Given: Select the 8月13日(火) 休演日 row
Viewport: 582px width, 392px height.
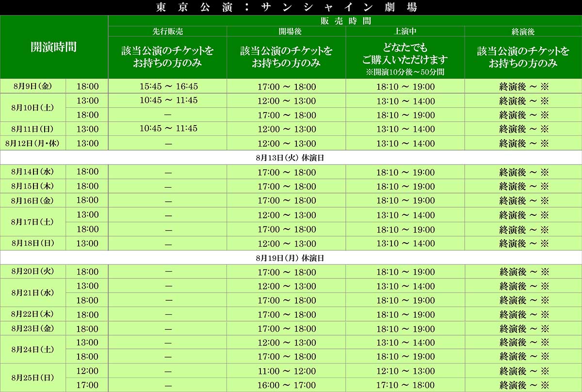Looking at the screenshot, I should coord(291,158).
